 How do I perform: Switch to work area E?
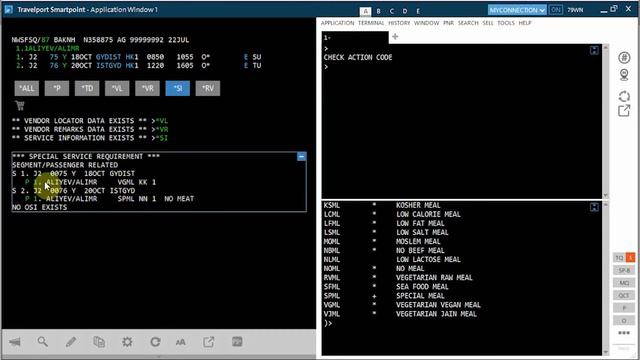(418, 11)
